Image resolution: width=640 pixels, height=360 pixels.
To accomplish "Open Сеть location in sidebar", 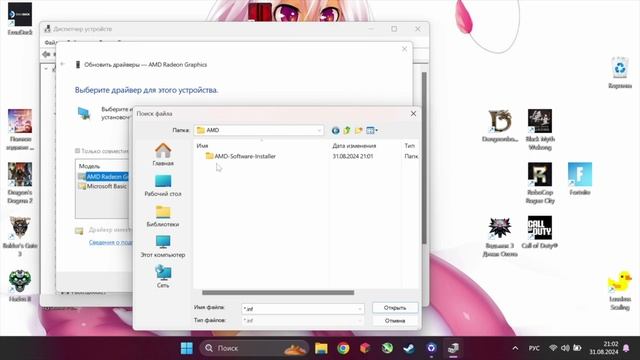I will click(163, 277).
